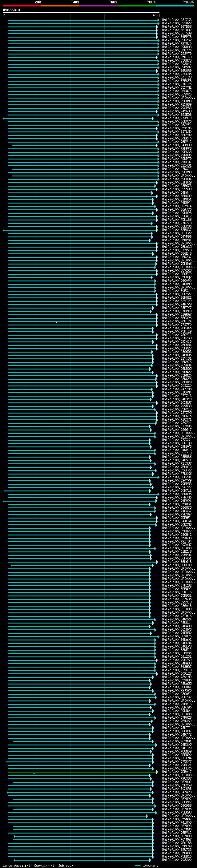Click the green ~80% identity legend bar
This screenshot has width=197, height=868.
(137, 6)
